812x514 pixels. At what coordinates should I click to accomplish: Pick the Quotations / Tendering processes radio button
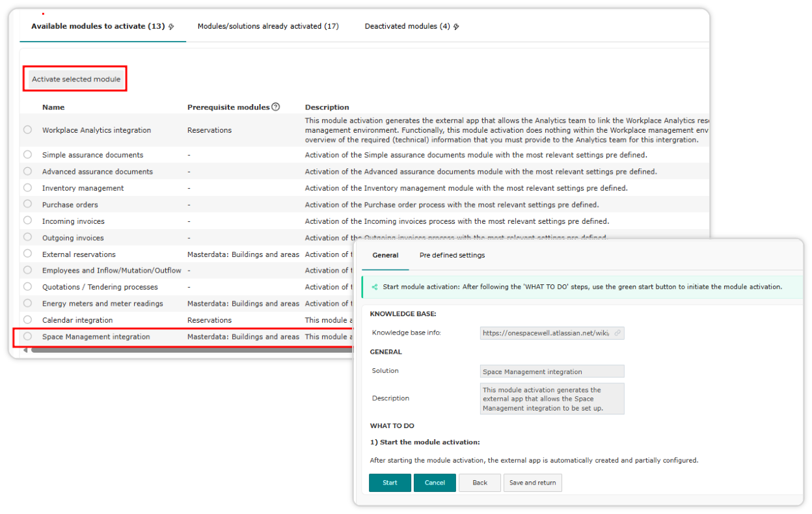tap(27, 286)
